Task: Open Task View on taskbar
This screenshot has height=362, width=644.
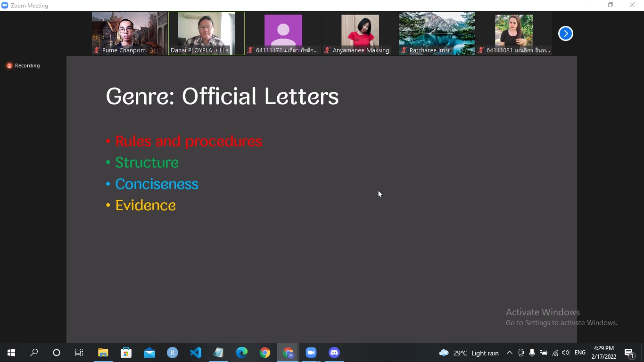Action: [x=79, y=353]
